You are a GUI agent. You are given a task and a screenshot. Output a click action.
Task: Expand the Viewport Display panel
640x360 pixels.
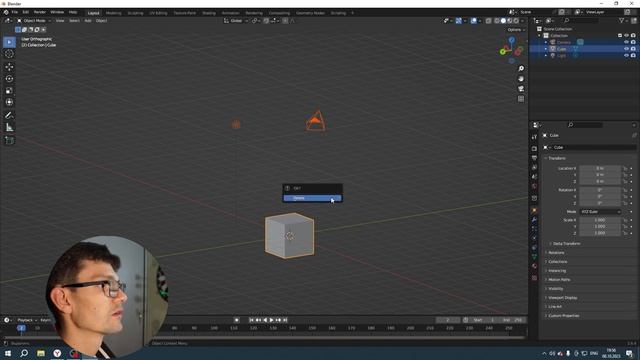point(562,298)
